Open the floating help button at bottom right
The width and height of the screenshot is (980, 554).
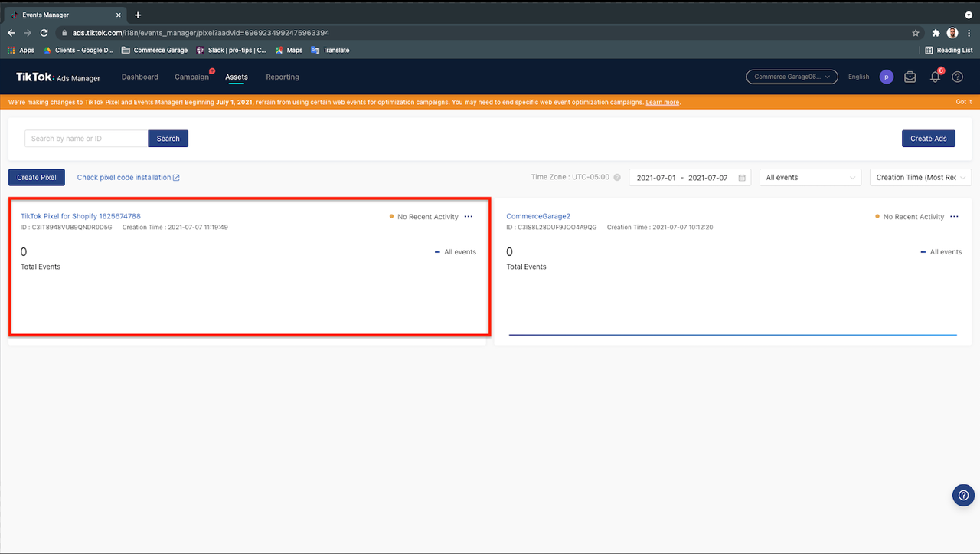pyautogui.click(x=963, y=495)
